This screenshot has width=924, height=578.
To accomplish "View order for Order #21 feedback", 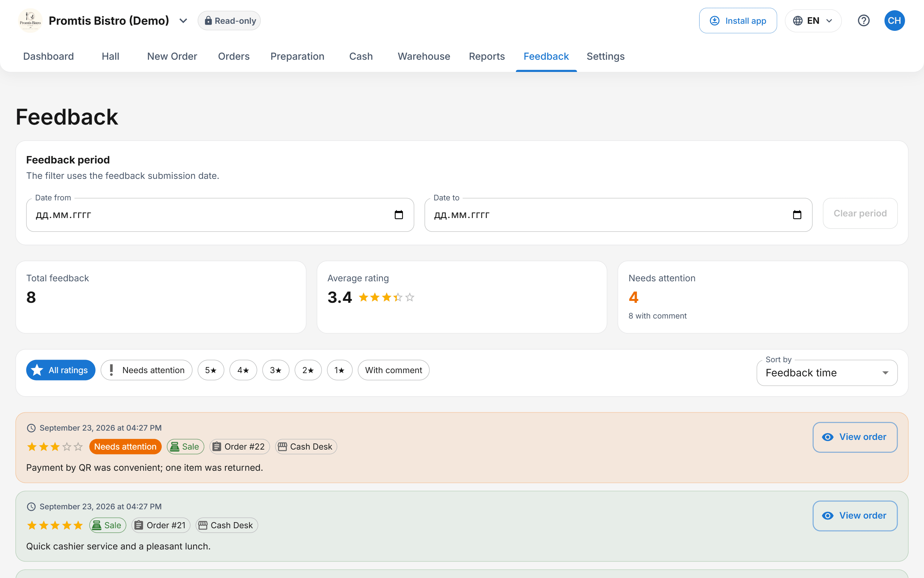I will [855, 516].
